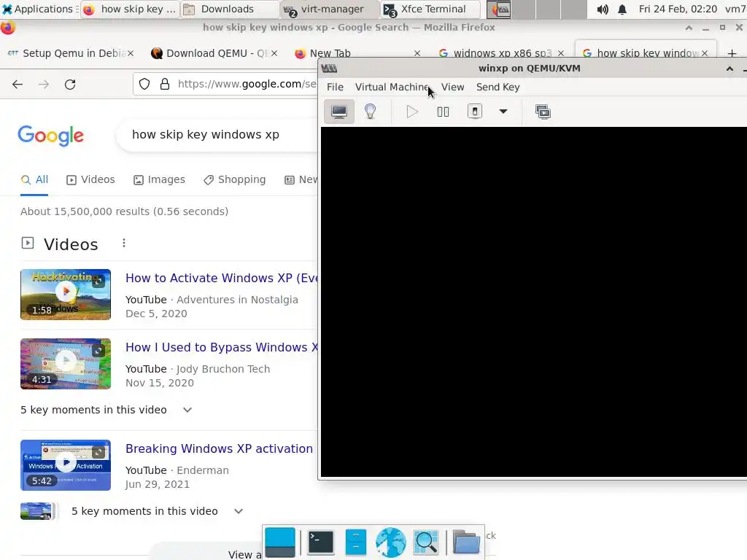Click the Google logo
747x560 pixels.
(x=51, y=136)
